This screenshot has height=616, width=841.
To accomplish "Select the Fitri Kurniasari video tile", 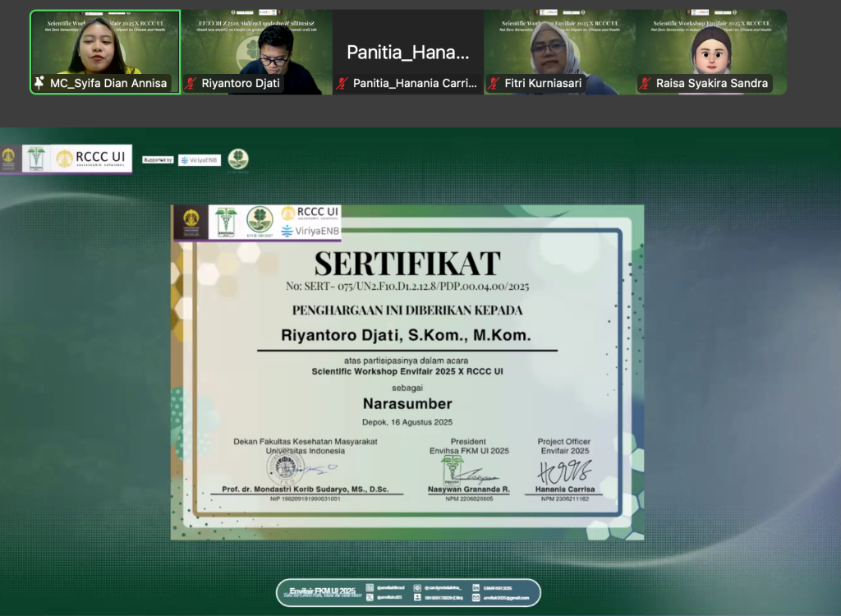I will 559,52.
